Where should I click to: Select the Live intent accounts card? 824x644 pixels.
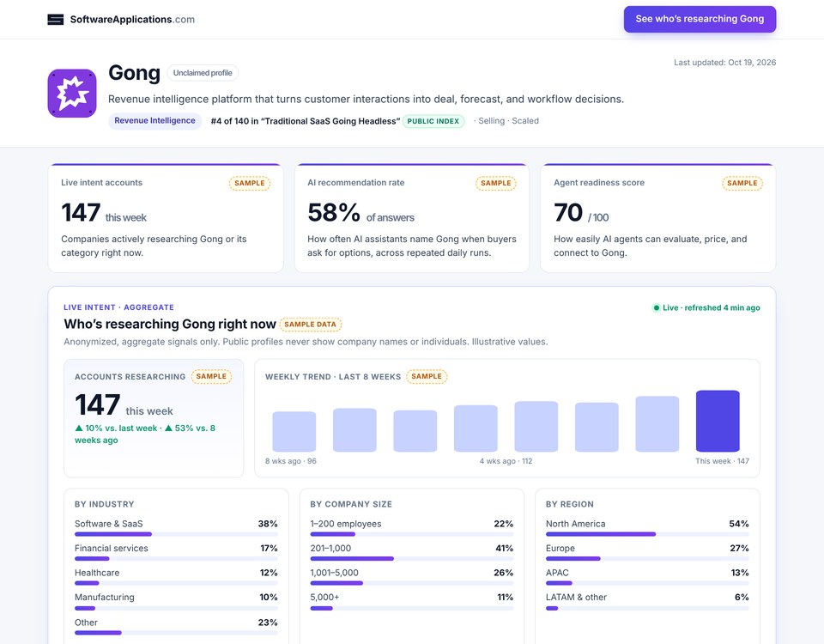[x=166, y=217]
